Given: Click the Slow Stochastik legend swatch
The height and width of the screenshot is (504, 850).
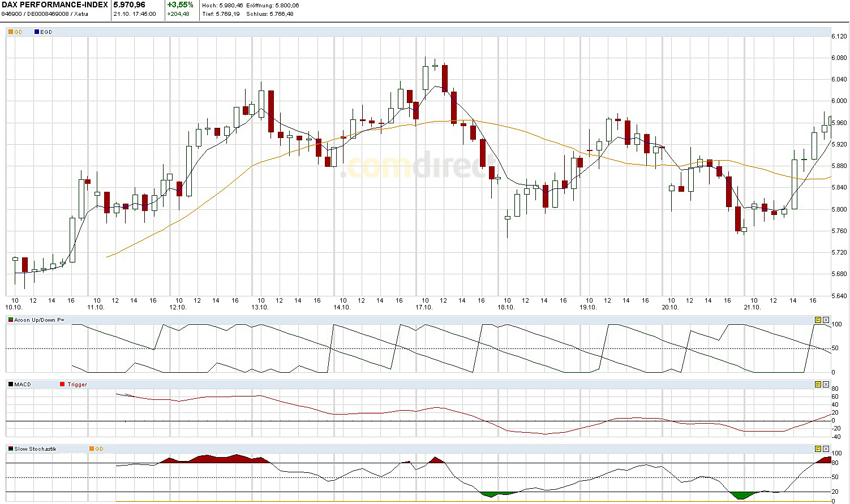Looking at the screenshot, I should (x=11, y=449).
